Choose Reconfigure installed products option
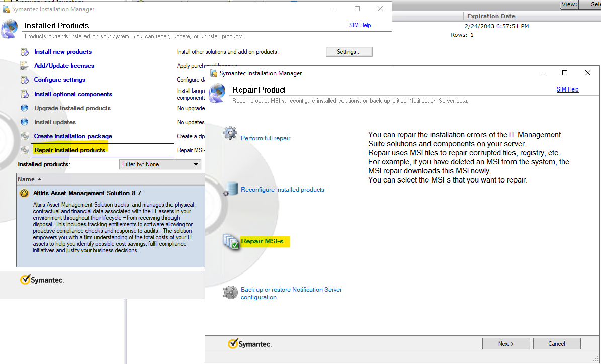This screenshot has width=601, height=364. [283, 190]
